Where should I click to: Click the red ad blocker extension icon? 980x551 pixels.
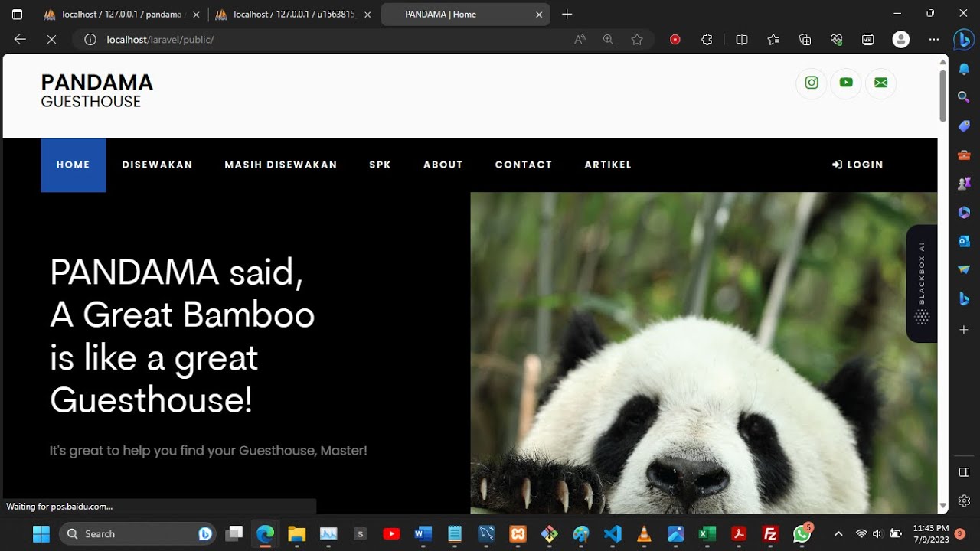[x=675, y=40]
